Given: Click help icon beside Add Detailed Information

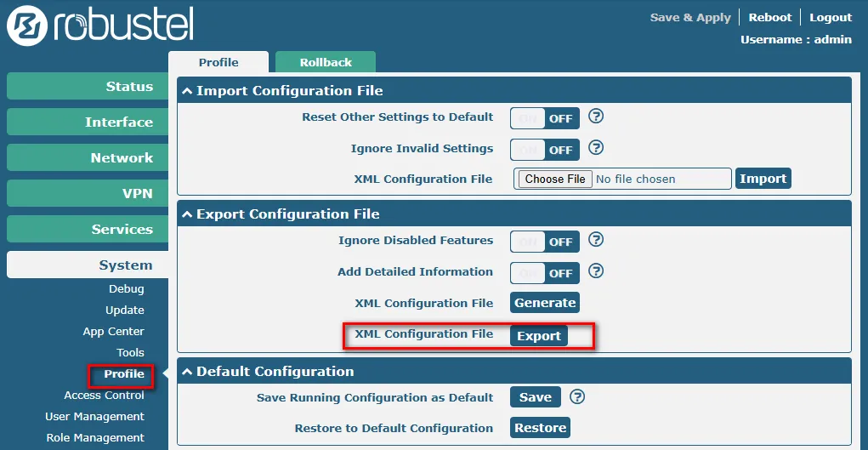Looking at the screenshot, I should click(x=596, y=271).
